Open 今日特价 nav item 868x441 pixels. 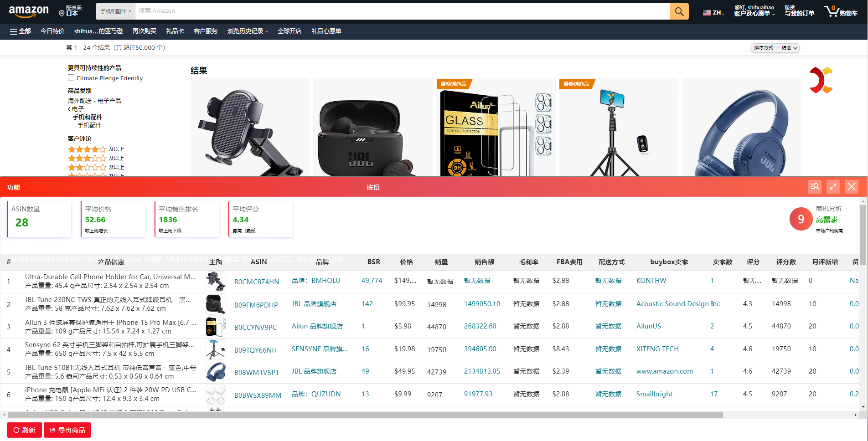pyautogui.click(x=52, y=31)
